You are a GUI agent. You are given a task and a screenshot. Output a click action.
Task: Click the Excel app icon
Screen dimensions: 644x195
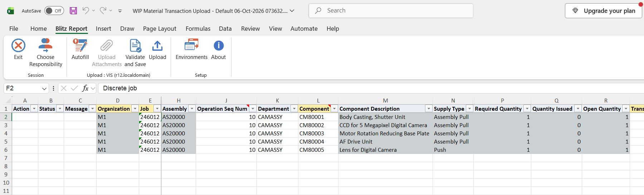click(11, 11)
